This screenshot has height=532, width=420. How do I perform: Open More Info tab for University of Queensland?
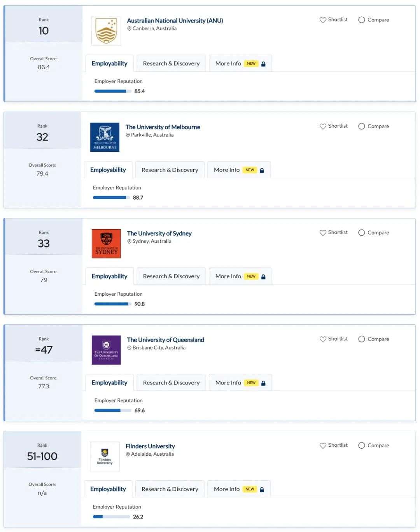point(240,383)
